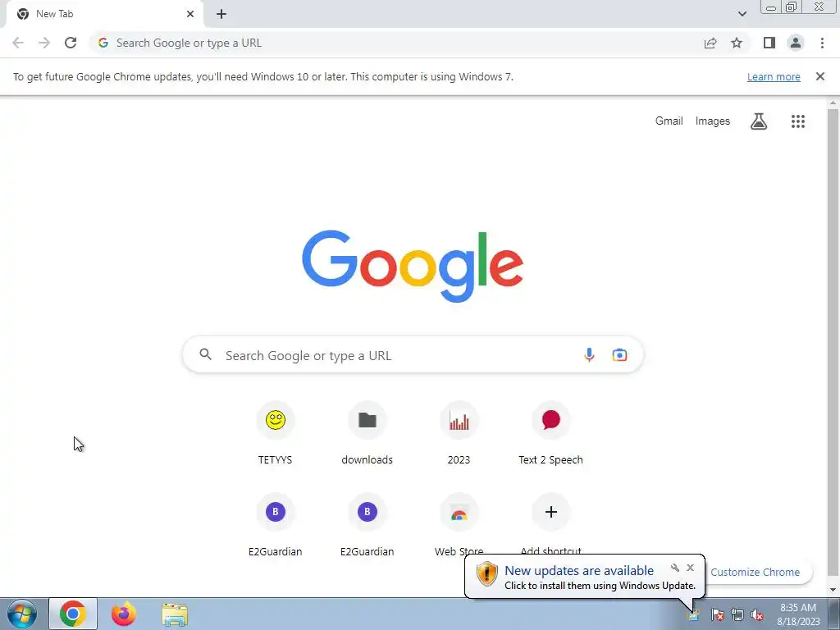Click the taskbar clock showing 8:35 AM

pyautogui.click(x=798, y=614)
